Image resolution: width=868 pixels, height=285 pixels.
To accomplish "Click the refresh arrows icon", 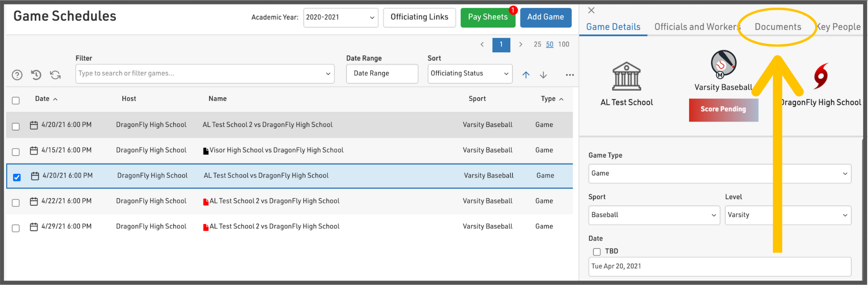I will coord(55,75).
